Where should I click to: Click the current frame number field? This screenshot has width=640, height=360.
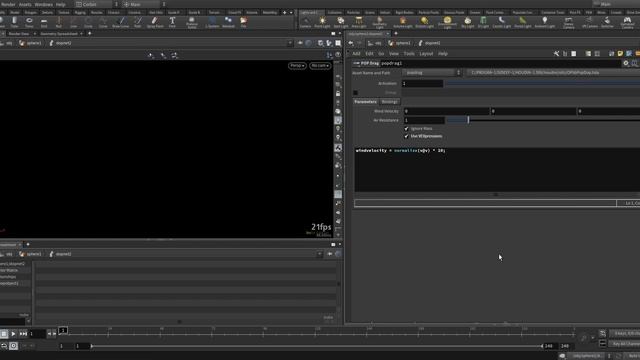pyautogui.click(x=37, y=334)
